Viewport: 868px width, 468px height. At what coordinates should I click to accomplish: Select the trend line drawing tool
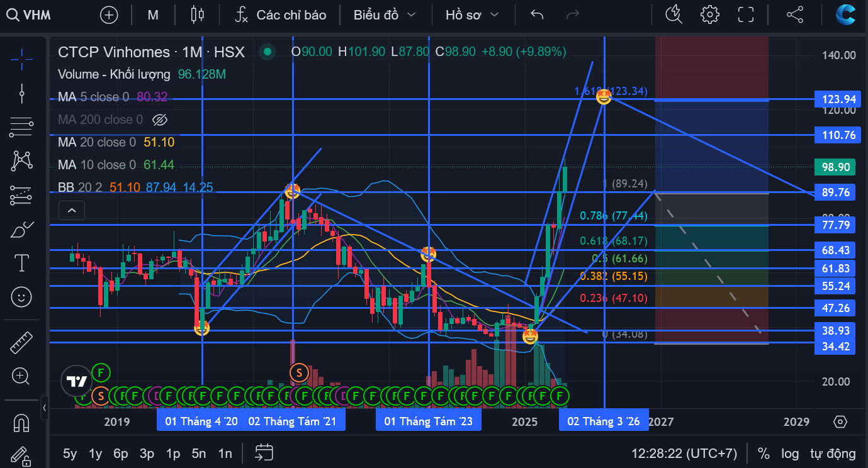[22, 93]
